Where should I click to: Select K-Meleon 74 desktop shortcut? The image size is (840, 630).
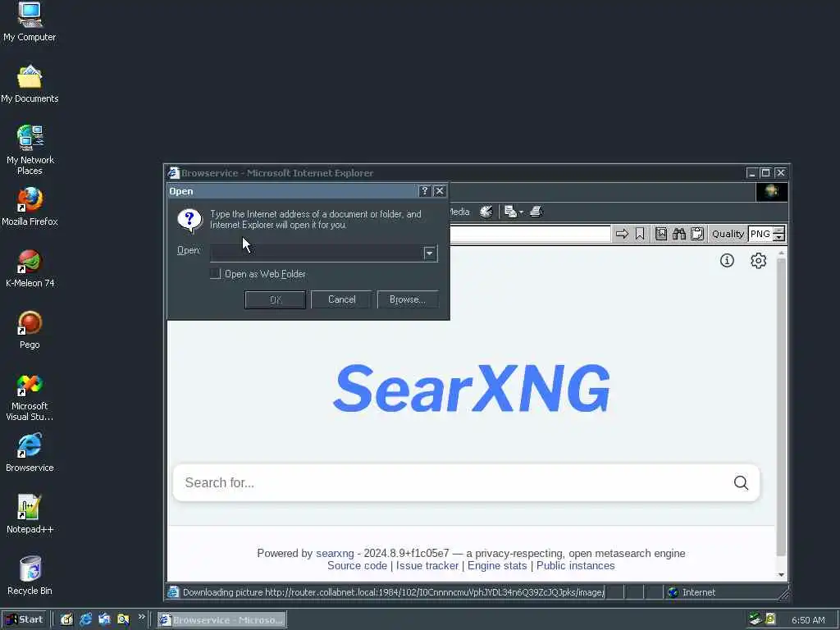click(30, 268)
